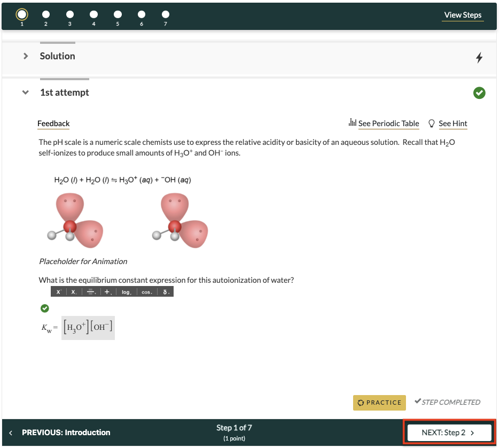Expand the Solution section chevron
Viewport: 500px width, 448px height.
point(26,56)
